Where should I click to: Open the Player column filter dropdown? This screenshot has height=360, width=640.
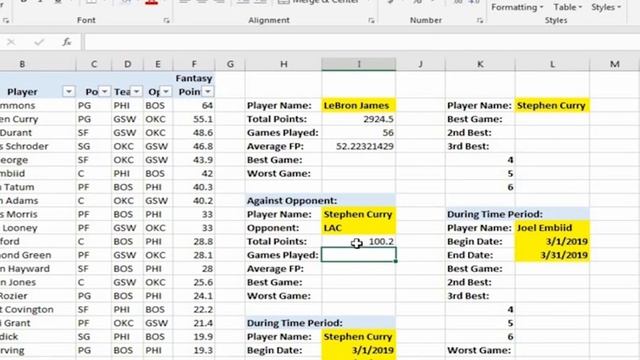click(69, 91)
